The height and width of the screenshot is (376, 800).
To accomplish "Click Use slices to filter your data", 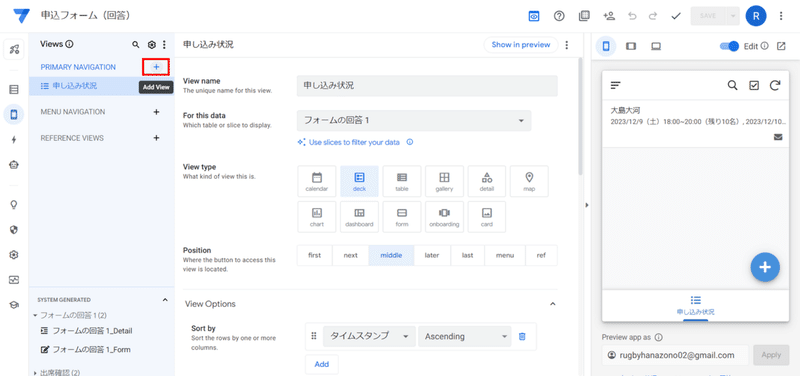I will point(354,142).
